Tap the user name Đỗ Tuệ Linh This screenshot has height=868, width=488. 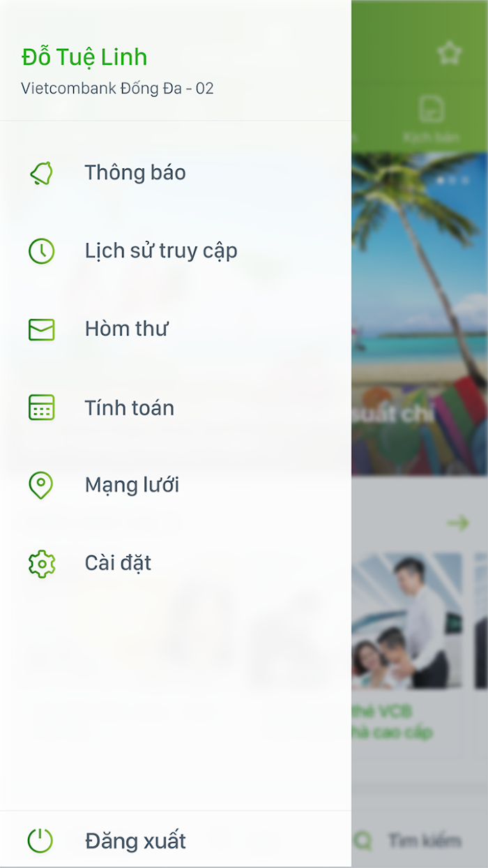[x=84, y=57]
